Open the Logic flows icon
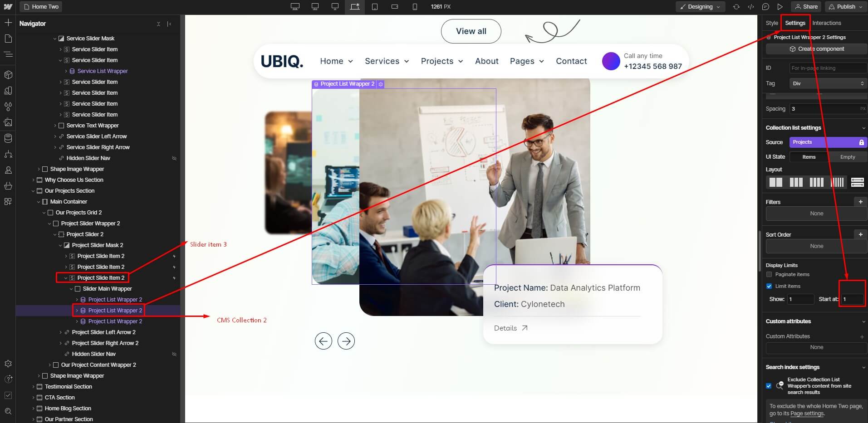 pyautogui.click(x=8, y=154)
